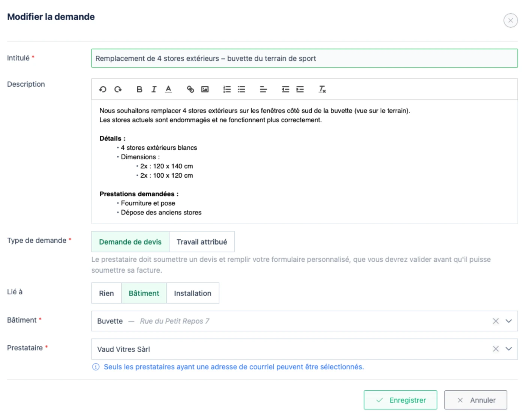
Task: Toggle bold formatting in description editor
Action: point(139,89)
